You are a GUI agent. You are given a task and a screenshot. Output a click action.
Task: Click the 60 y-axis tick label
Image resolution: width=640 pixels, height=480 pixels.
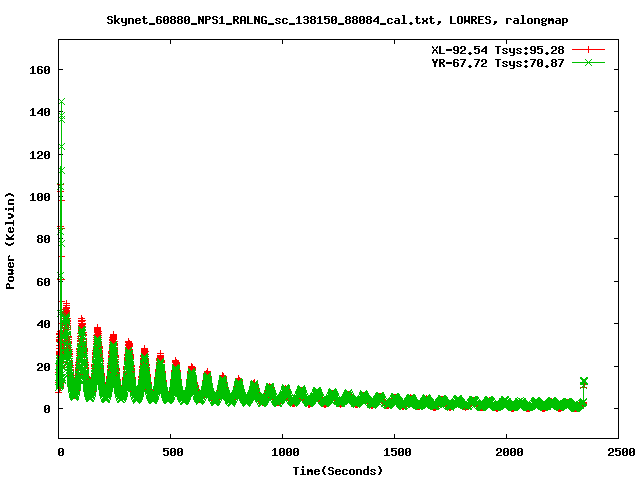[x=43, y=282]
